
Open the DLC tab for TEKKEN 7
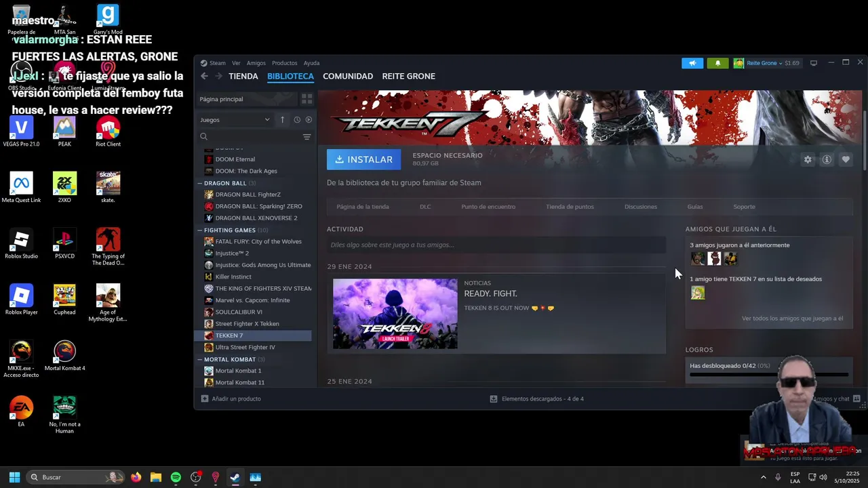coord(425,207)
